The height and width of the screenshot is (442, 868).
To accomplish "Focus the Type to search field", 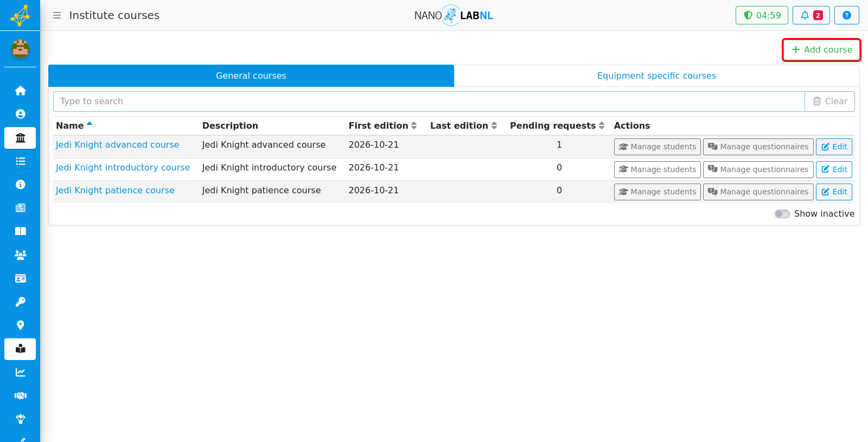I will click(x=429, y=102).
